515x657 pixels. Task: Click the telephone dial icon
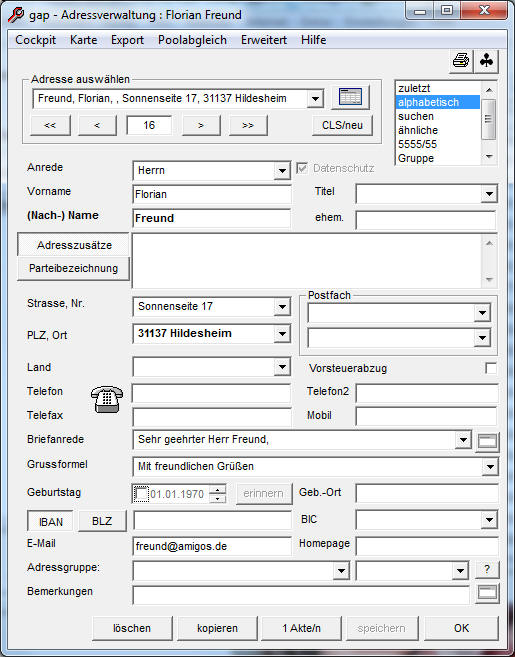[107, 399]
